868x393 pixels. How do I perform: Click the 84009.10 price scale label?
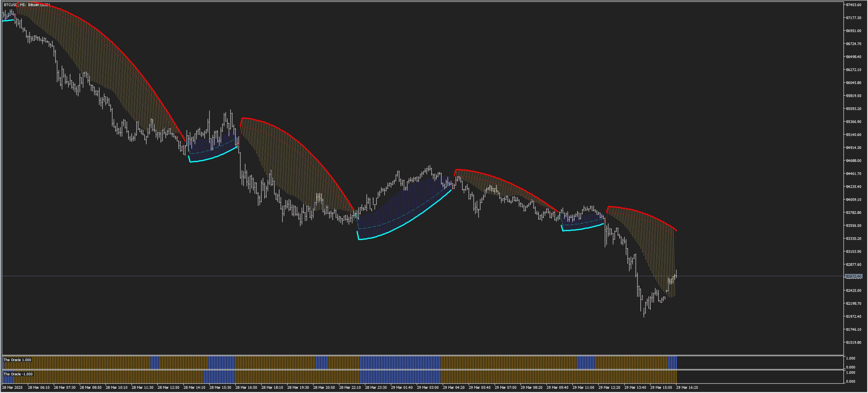coord(853,200)
